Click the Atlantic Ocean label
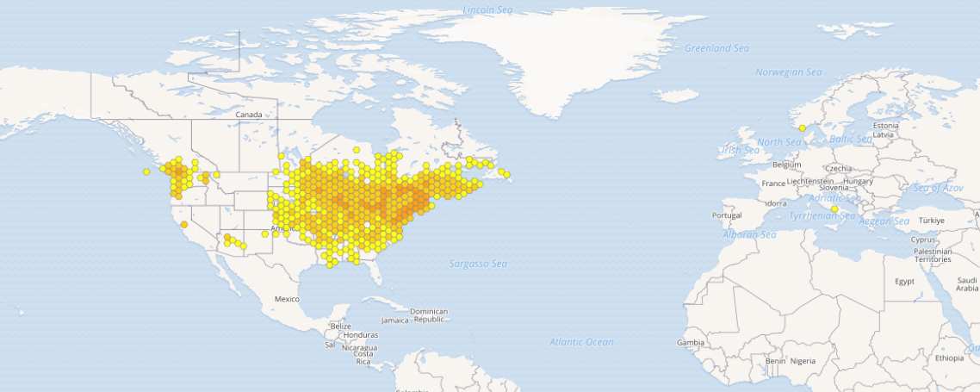Screen dimensions: 980x392 (581, 342)
